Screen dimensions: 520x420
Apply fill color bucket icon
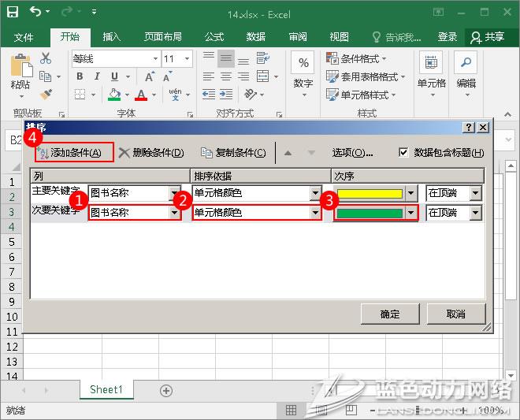(115, 95)
